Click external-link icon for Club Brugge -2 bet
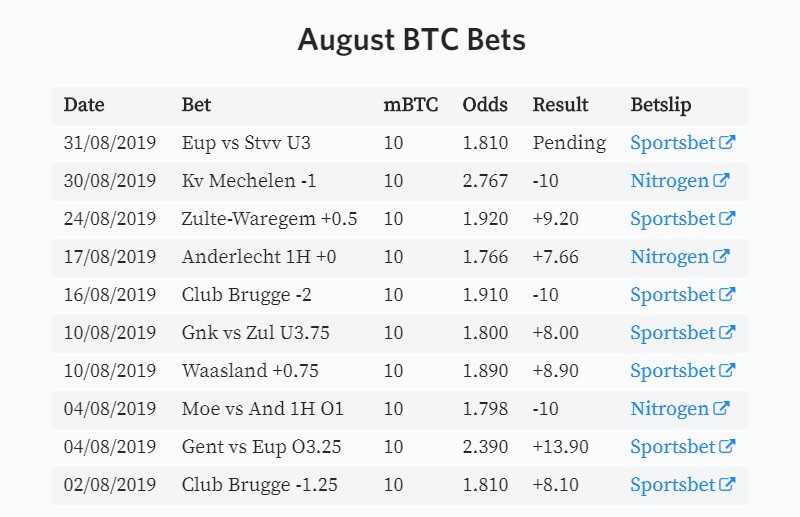Viewport: 800px width, 517px height. click(x=727, y=294)
